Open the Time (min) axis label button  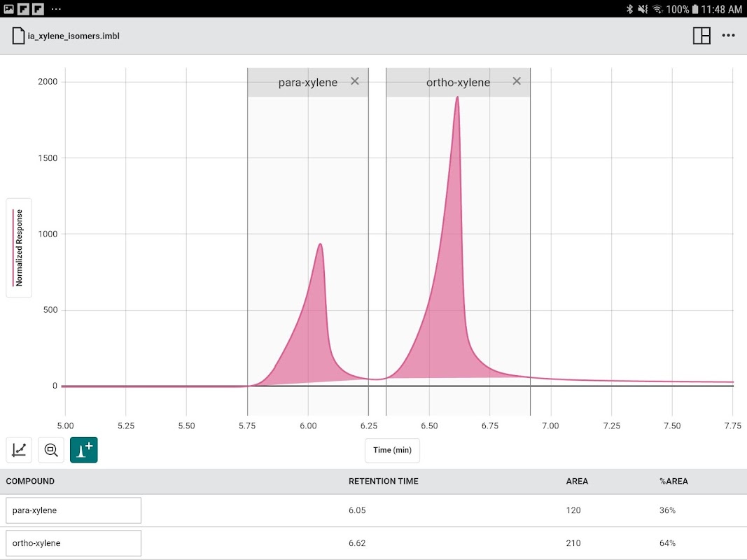(392, 450)
